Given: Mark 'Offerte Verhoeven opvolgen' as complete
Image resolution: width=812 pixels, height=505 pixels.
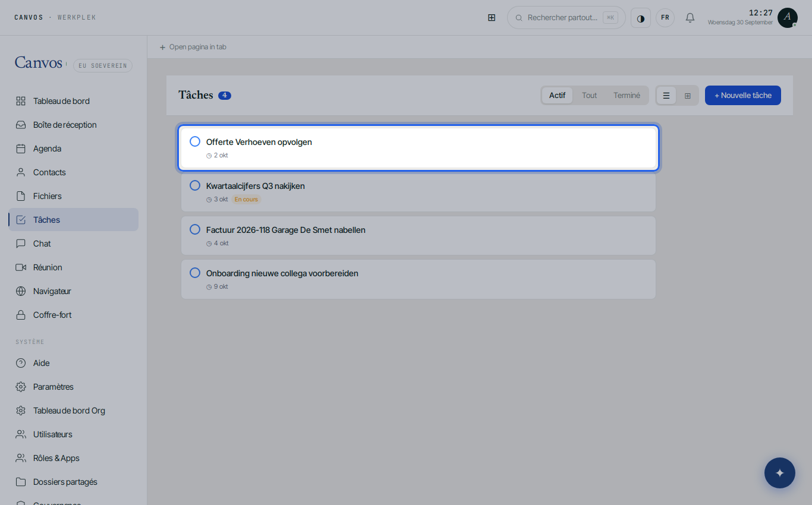Looking at the screenshot, I should tap(195, 141).
